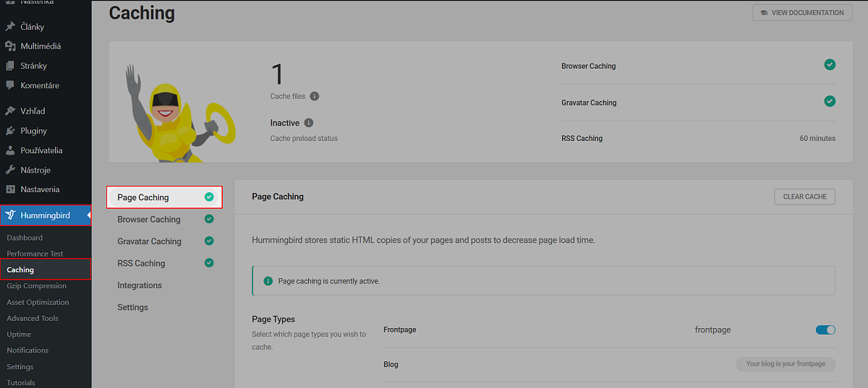The width and height of the screenshot is (868, 388).
Task: Click the info icon beside Inactive status
Action: click(309, 123)
